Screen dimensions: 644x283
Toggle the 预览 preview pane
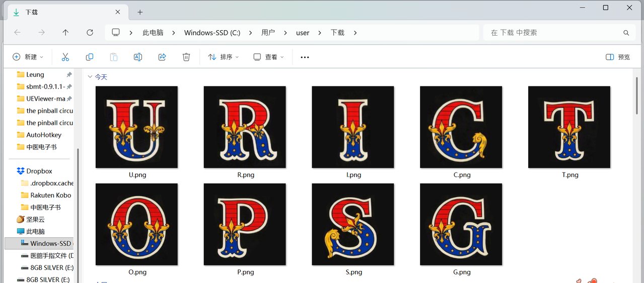(x=618, y=57)
